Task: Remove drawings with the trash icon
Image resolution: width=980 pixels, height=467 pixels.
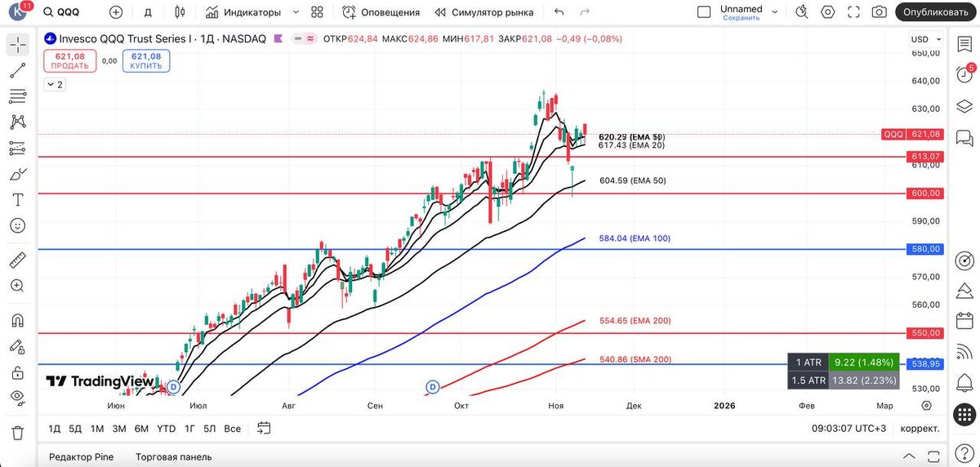Action: coord(17,432)
